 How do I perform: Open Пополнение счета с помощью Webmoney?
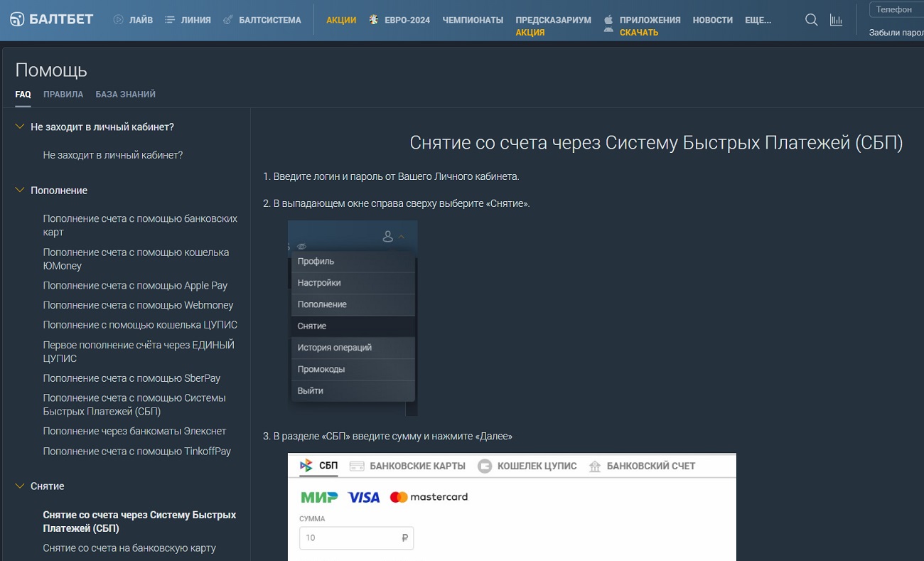[x=138, y=305]
